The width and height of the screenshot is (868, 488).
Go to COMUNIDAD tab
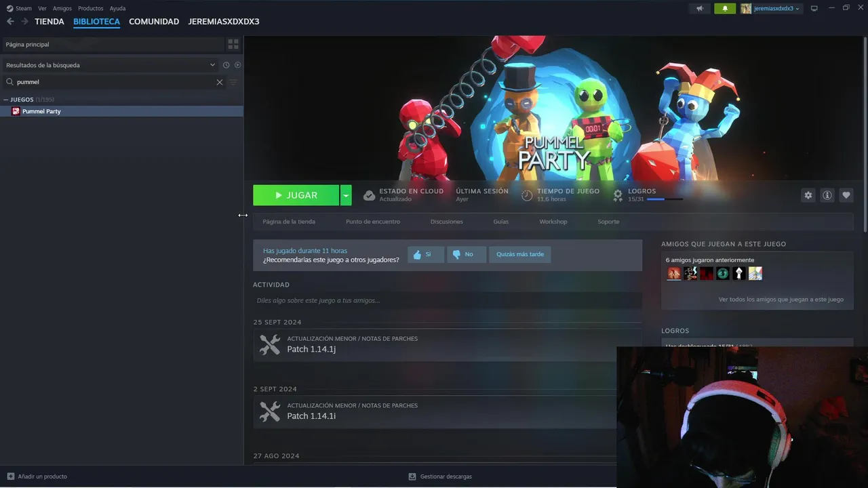click(154, 22)
